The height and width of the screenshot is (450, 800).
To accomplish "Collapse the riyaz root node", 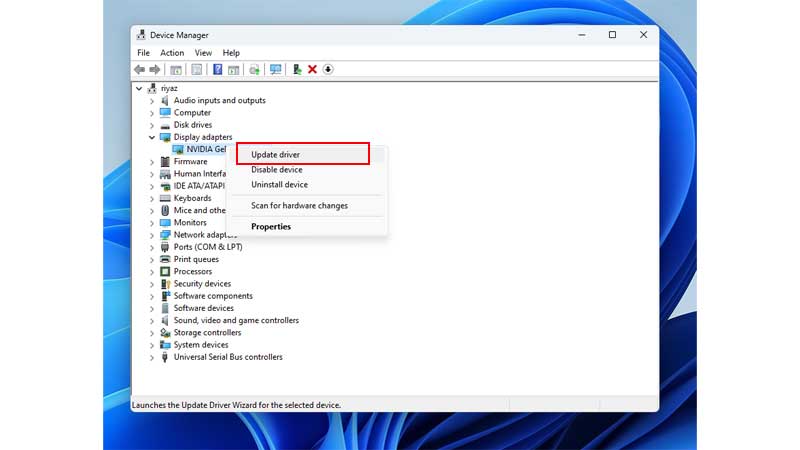I will click(139, 88).
